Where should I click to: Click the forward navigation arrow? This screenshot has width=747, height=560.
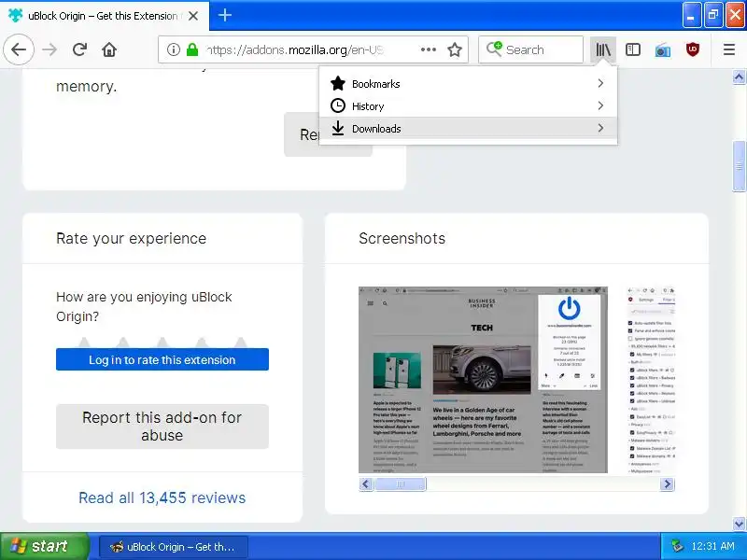point(49,49)
